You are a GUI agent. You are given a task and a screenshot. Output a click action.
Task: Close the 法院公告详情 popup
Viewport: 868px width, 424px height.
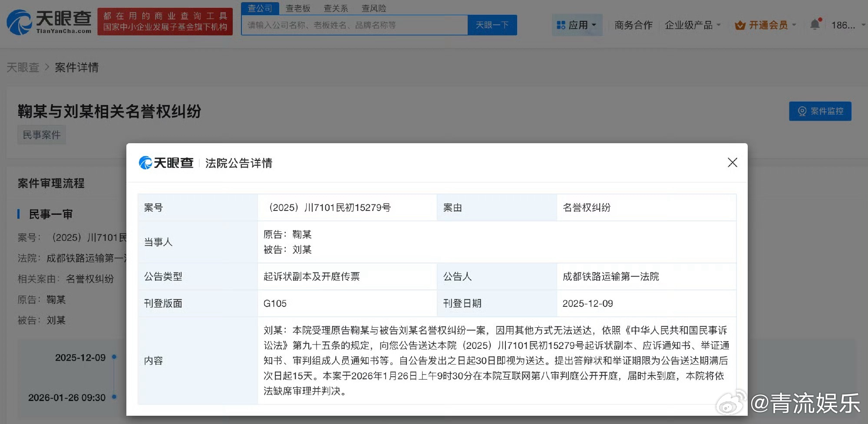(x=733, y=162)
